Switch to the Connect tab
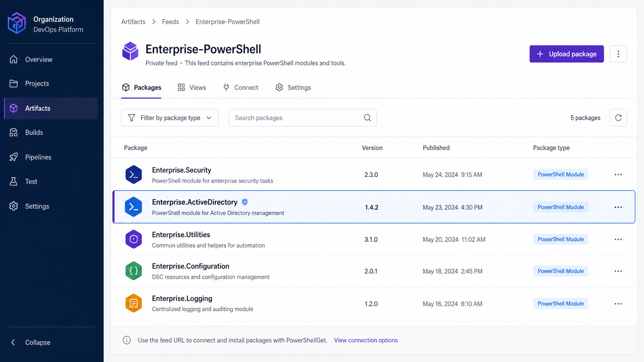This screenshot has width=644, height=362. (240, 88)
